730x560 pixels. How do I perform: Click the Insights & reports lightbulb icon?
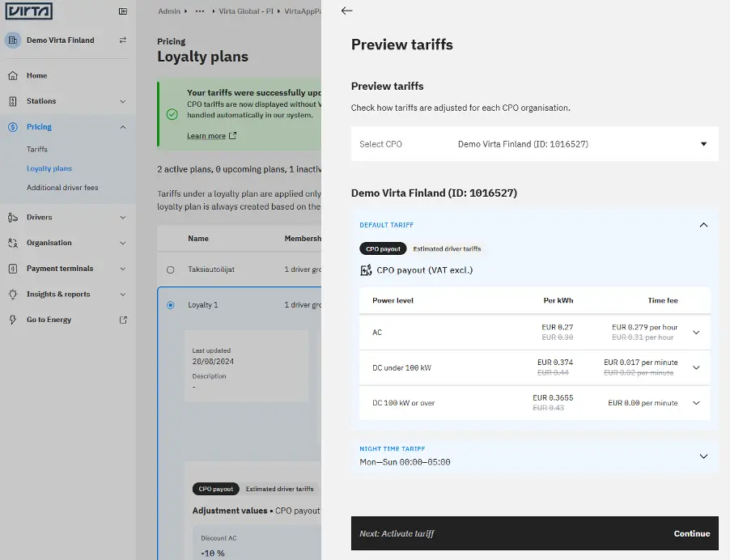point(13,295)
